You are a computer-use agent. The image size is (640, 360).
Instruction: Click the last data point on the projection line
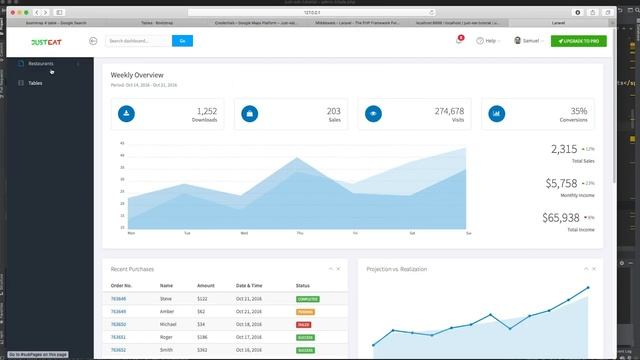(x=588, y=288)
